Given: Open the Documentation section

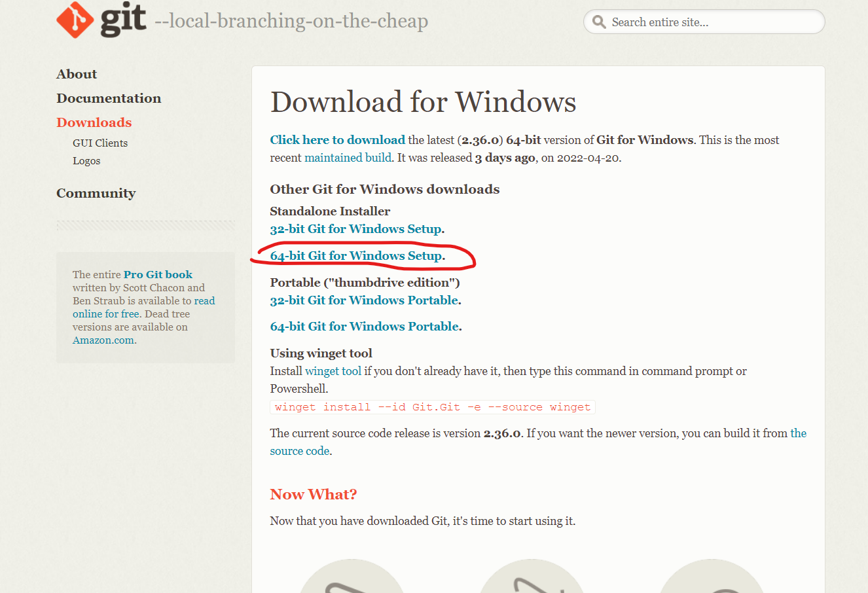Looking at the screenshot, I should coord(109,98).
